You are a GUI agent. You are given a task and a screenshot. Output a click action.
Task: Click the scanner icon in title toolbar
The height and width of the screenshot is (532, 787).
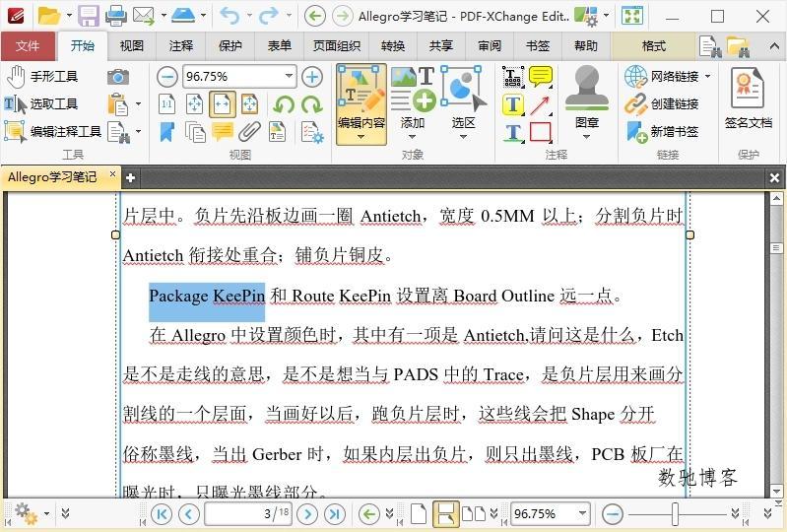(x=182, y=15)
